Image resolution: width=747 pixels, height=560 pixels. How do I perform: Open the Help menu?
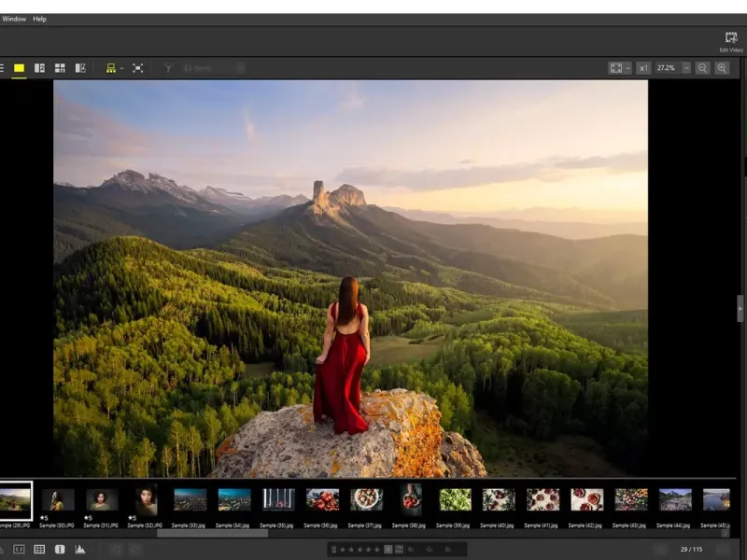(39, 19)
